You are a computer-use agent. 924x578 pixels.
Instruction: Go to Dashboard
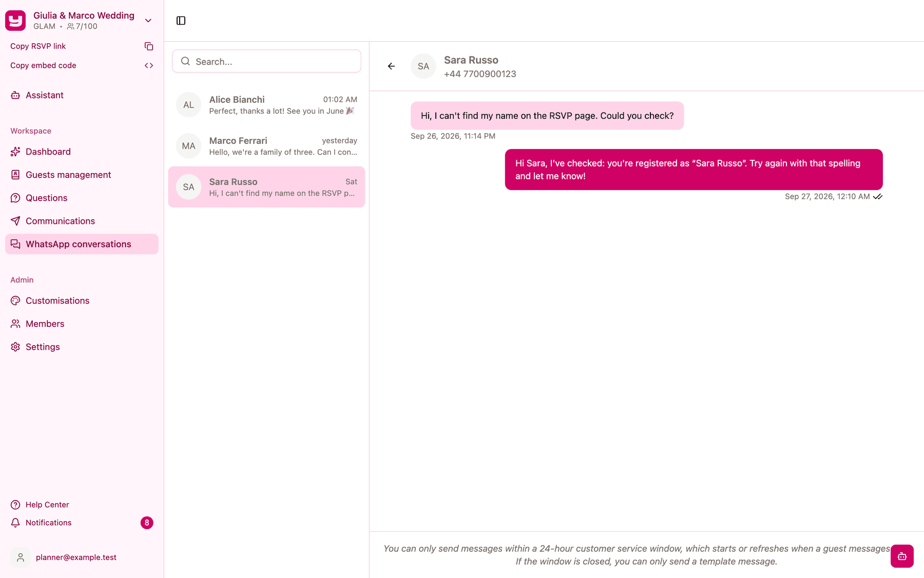point(82,152)
